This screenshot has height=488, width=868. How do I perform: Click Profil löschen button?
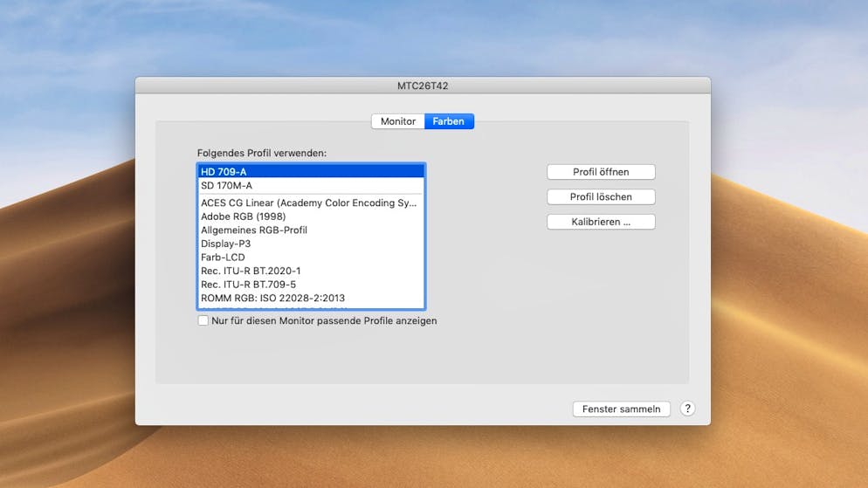601,197
